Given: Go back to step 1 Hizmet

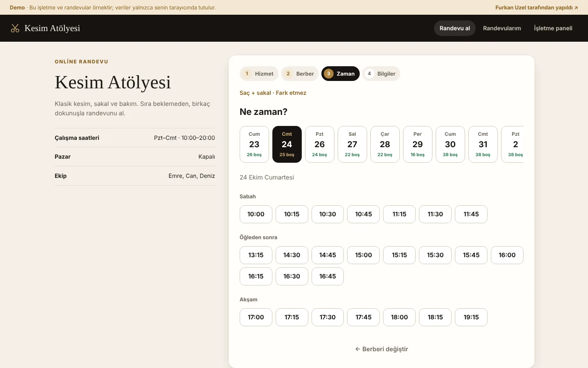Looking at the screenshot, I should (x=259, y=74).
